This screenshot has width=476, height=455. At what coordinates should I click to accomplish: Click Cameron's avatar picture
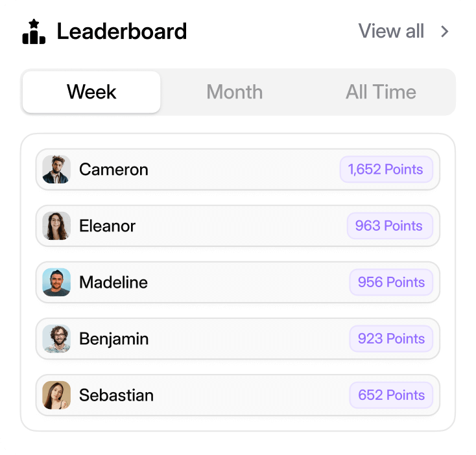(56, 170)
